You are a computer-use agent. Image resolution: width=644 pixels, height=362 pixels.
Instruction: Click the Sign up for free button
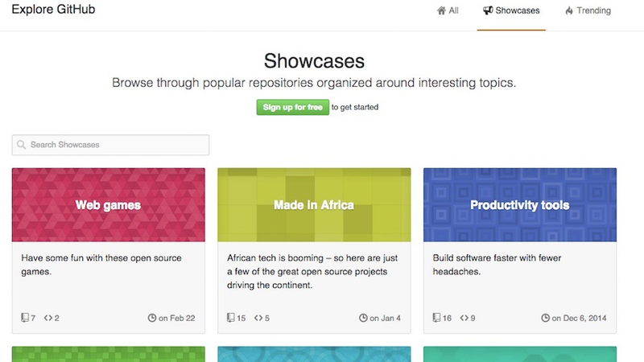pos(293,107)
